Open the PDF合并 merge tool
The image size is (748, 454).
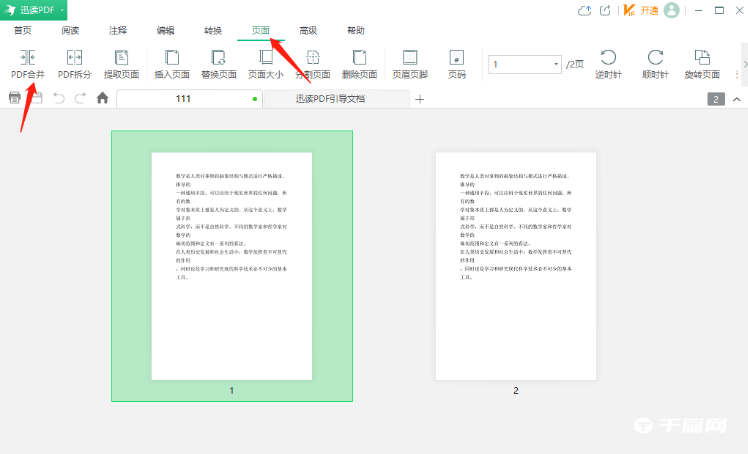pos(28,64)
